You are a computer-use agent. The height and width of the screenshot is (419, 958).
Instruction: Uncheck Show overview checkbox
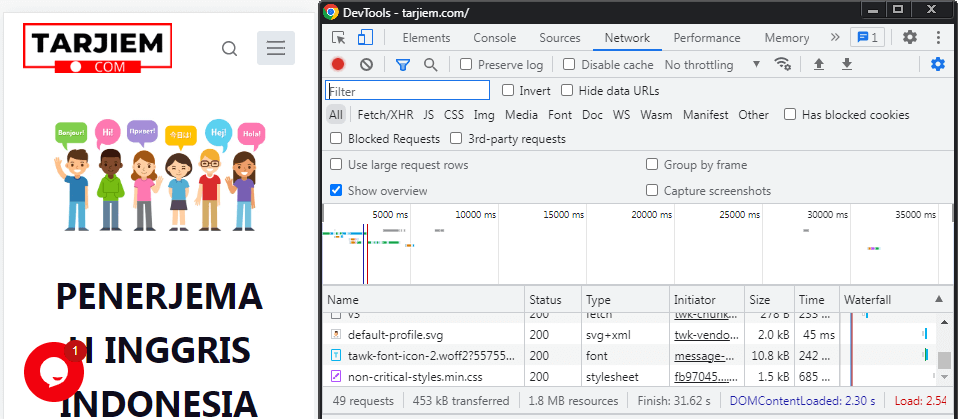(x=336, y=191)
